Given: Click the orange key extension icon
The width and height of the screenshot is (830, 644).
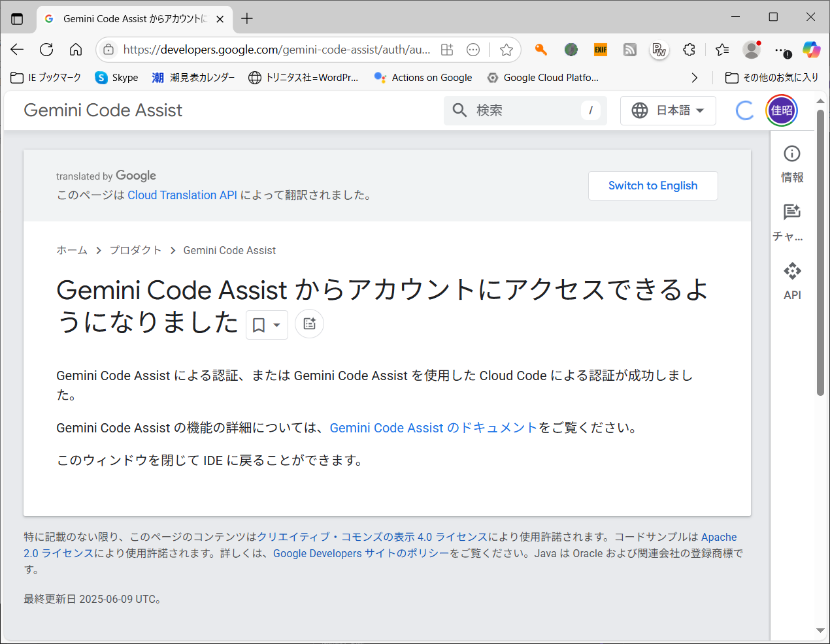Looking at the screenshot, I should (x=540, y=50).
